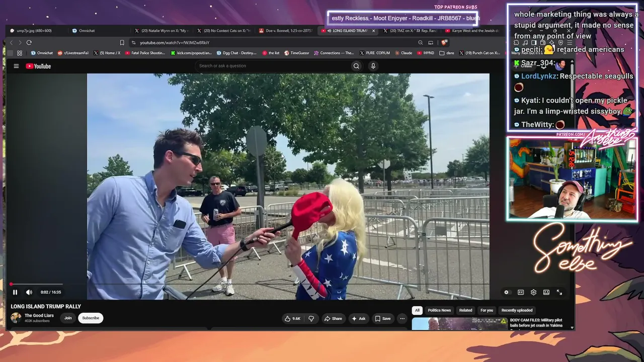Switch to theater mode
Image resolution: width=644 pixels, height=362 pixels.
[546, 292]
